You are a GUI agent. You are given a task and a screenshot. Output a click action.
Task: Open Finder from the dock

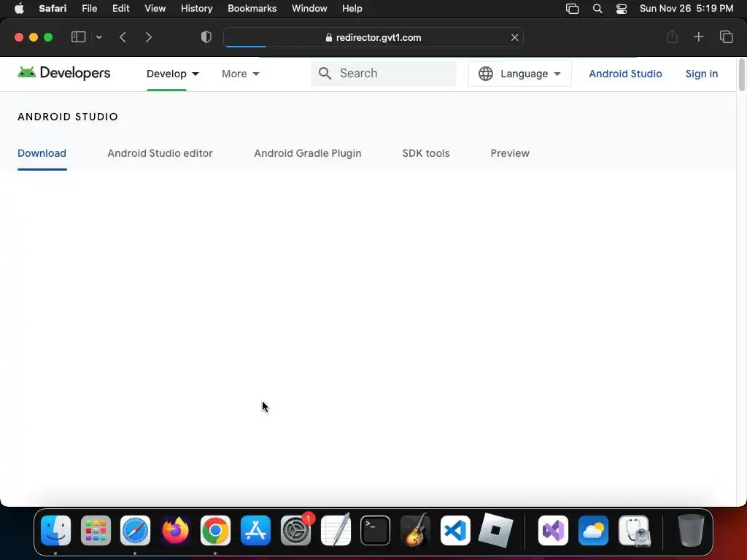(x=55, y=530)
